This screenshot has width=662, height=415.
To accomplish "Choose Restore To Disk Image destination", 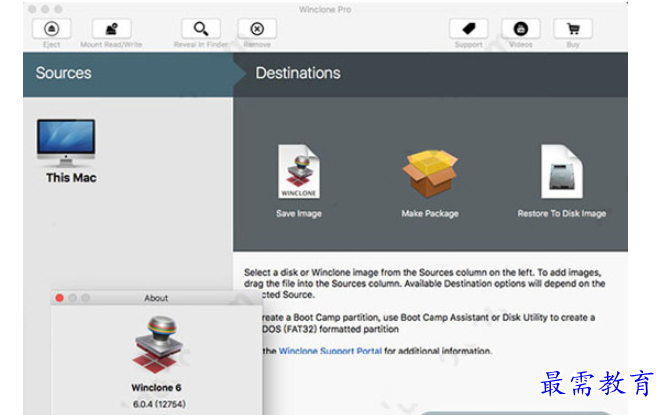I will [x=562, y=181].
